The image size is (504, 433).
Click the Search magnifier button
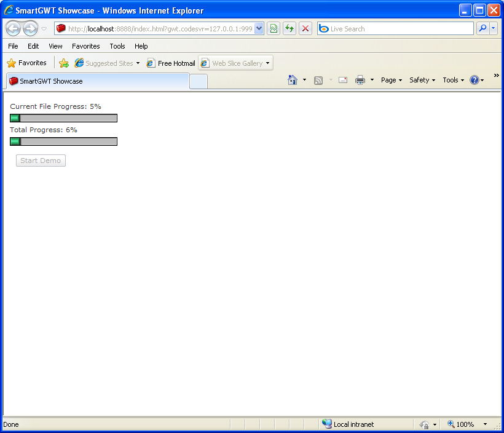coord(482,29)
